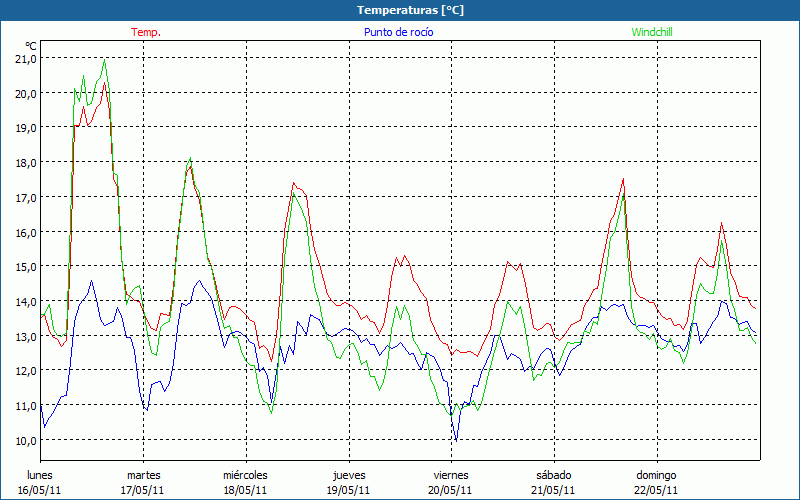
Task: Click the 16/05/11 date label
Action: 39,490
